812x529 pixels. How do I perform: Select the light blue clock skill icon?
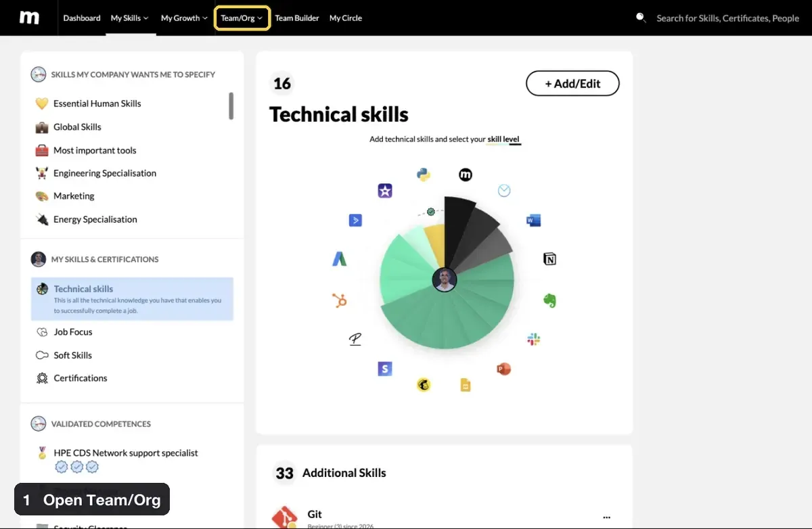[504, 191]
